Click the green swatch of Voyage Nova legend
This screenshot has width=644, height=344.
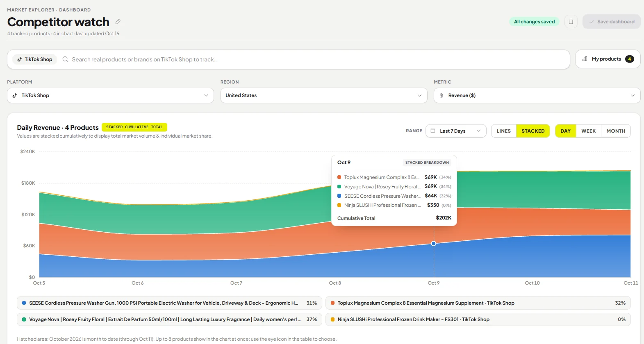(24, 319)
